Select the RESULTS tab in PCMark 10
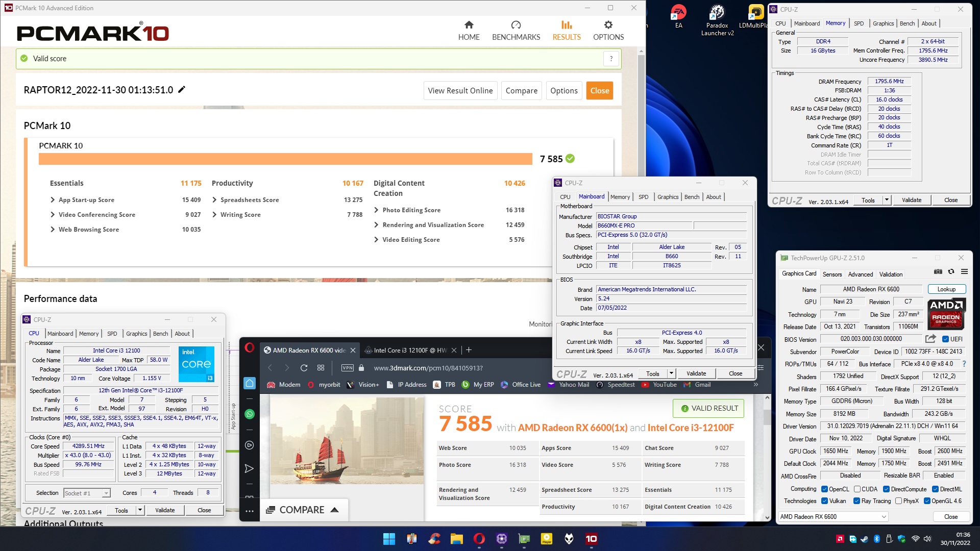This screenshot has width=980, height=551. coord(567,31)
